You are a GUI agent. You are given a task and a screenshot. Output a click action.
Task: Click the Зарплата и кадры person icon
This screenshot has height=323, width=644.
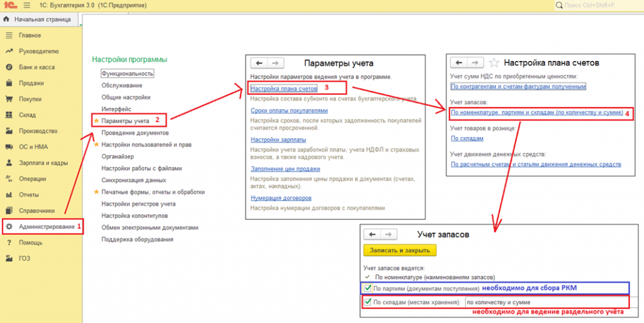pyautogui.click(x=9, y=163)
